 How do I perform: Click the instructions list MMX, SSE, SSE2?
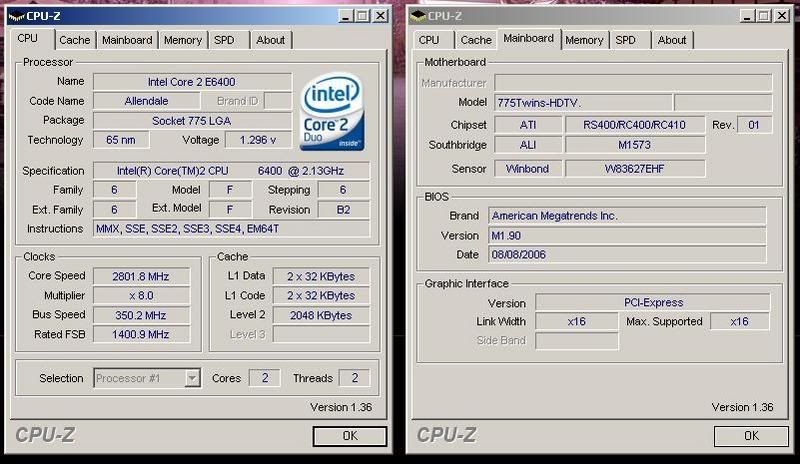(231, 229)
